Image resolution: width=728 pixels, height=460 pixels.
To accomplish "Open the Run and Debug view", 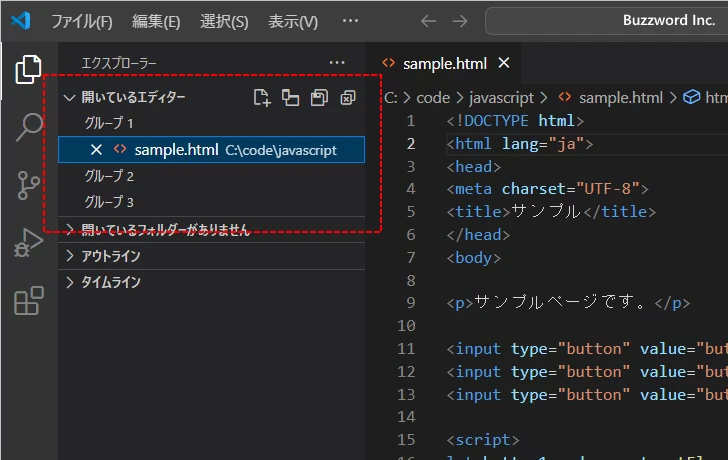I will point(28,243).
